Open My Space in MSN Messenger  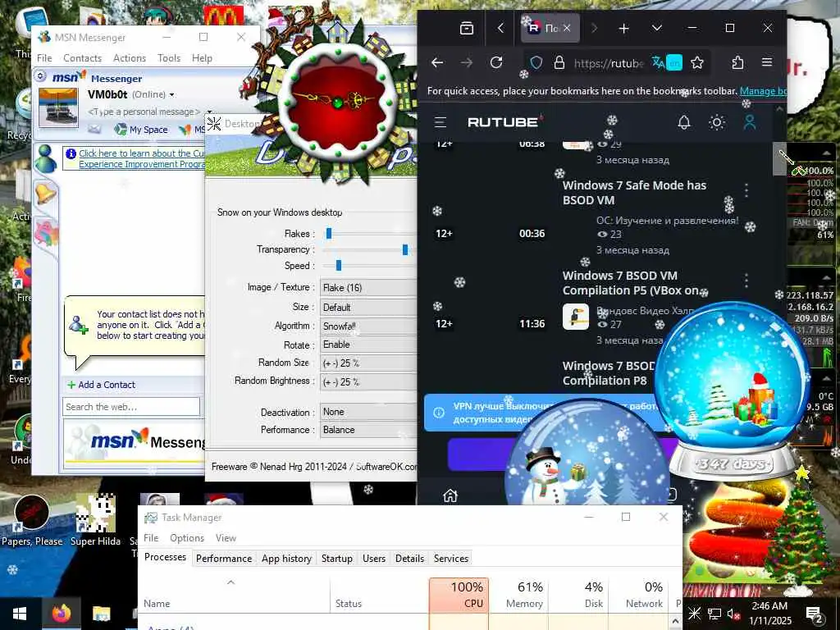coord(141,129)
